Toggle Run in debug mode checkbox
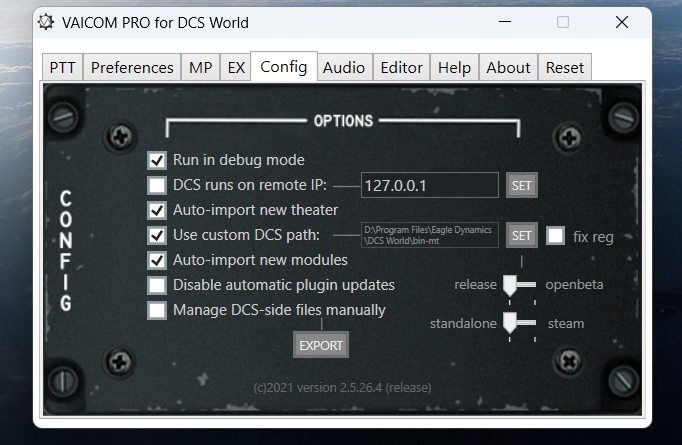The image size is (682, 445). (157, 160)
